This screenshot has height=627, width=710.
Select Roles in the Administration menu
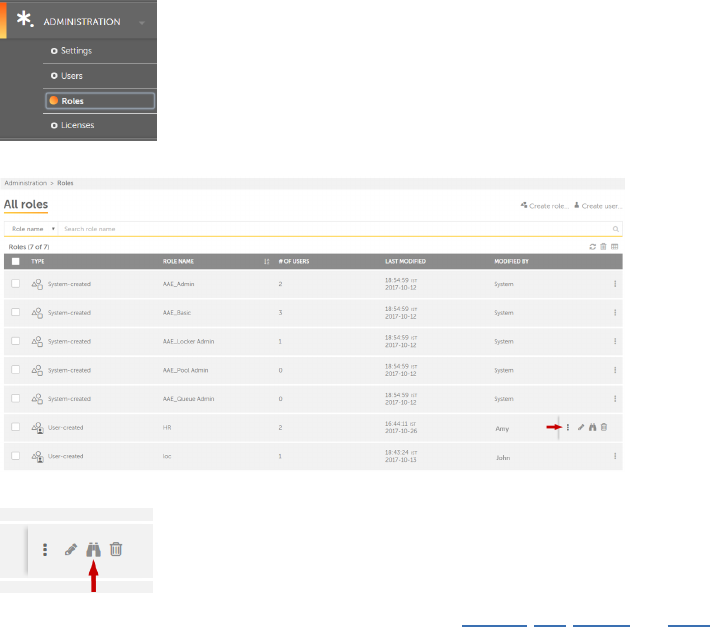(x=100, y=101)
